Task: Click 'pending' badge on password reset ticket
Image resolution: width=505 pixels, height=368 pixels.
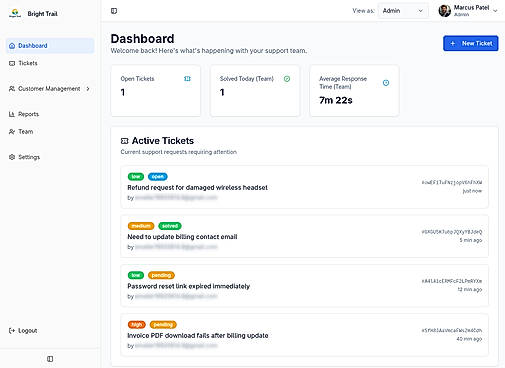Action: click(161, 275)
